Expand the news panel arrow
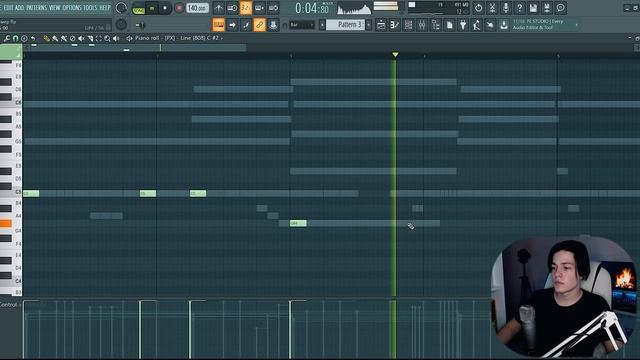 [577, 25]
